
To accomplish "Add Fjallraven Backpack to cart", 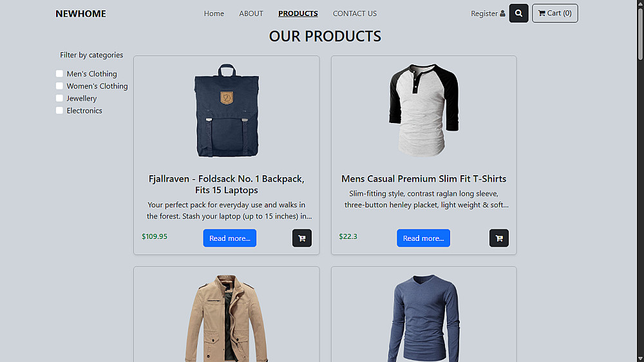I will tap(302, 238).
